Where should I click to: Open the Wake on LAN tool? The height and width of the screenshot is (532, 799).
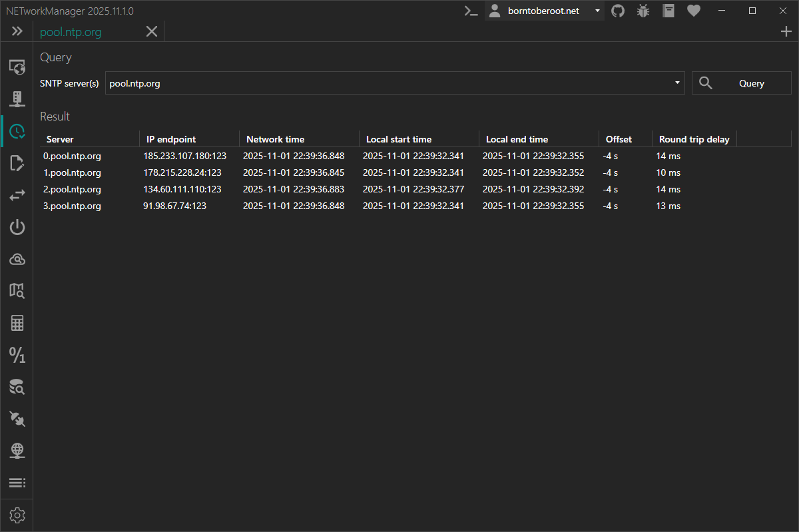click(17, 226)
